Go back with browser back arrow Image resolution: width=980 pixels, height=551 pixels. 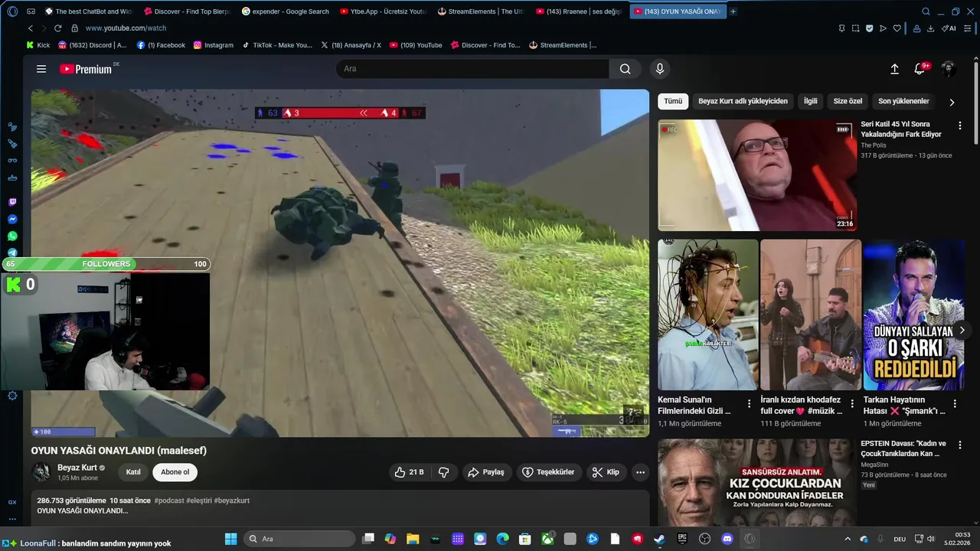click(x=30, y=28)
